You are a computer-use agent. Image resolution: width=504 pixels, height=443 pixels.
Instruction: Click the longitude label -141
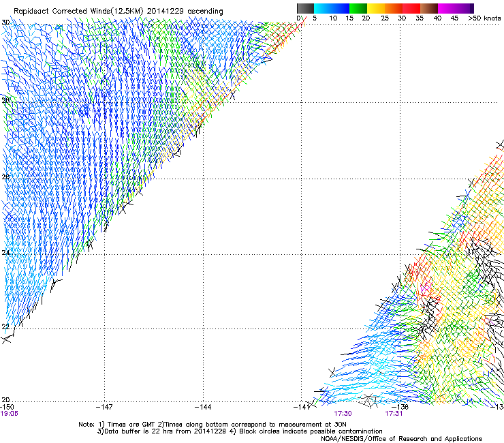[301, 407]
